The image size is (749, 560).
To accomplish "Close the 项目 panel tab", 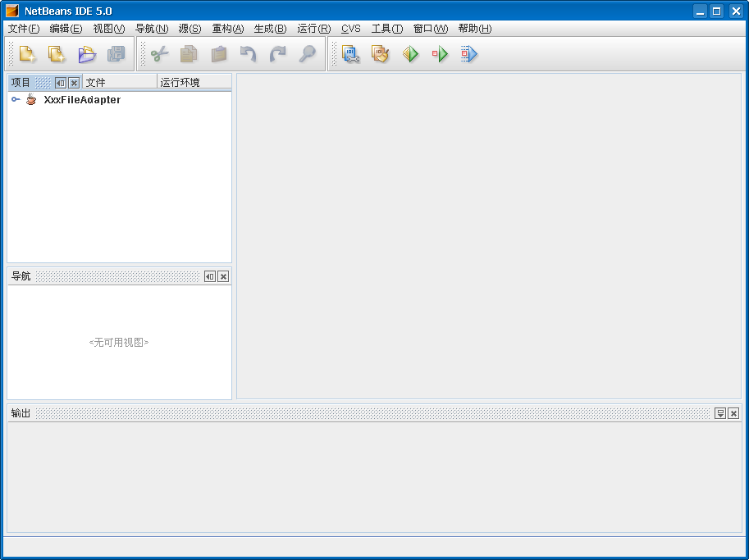I will point(74,83).
